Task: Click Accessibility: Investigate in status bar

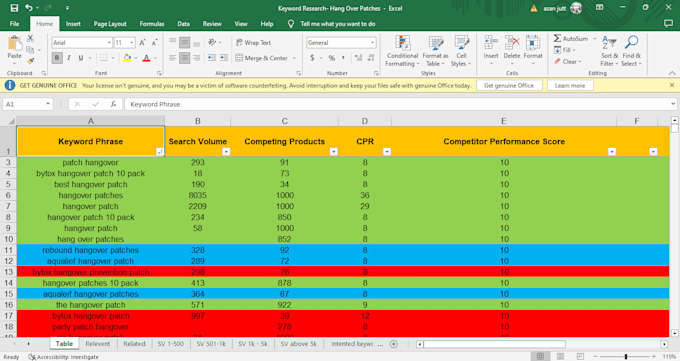Action: pyautogui.click(x=63, y=357)
